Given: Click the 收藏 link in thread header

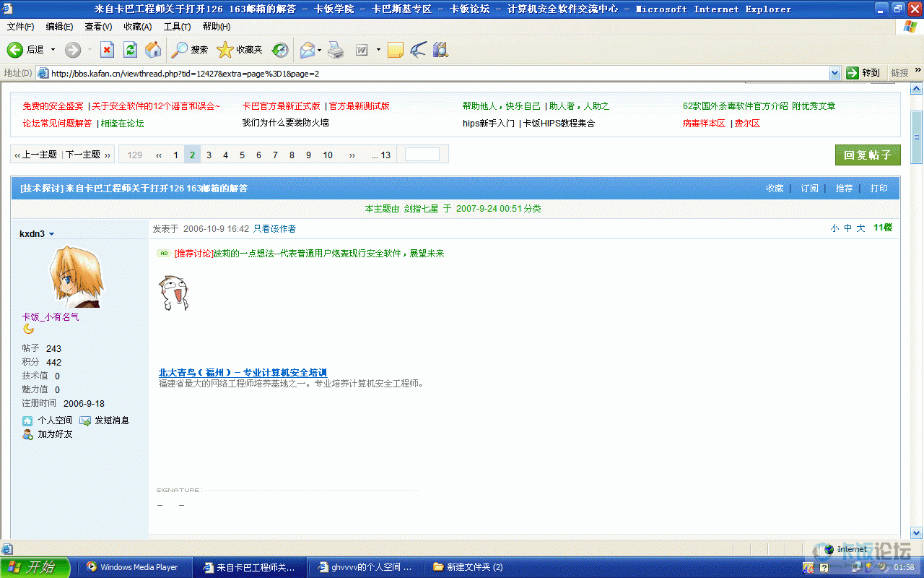Looking at the screenshot, I should click(x=775, y=188).
